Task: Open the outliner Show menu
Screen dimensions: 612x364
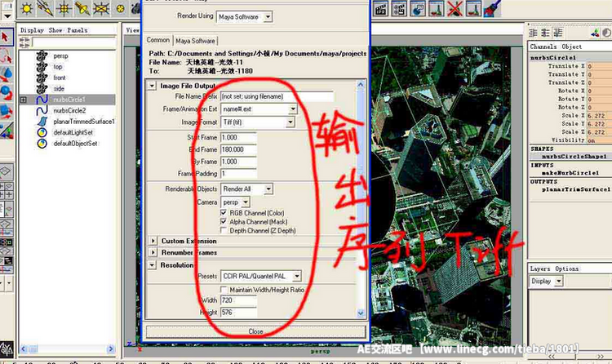Action: point(55,30)
